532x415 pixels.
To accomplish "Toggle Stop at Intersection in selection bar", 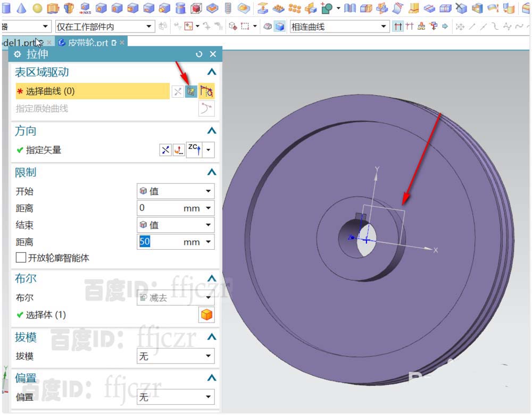I will click(x=398, y=26).
